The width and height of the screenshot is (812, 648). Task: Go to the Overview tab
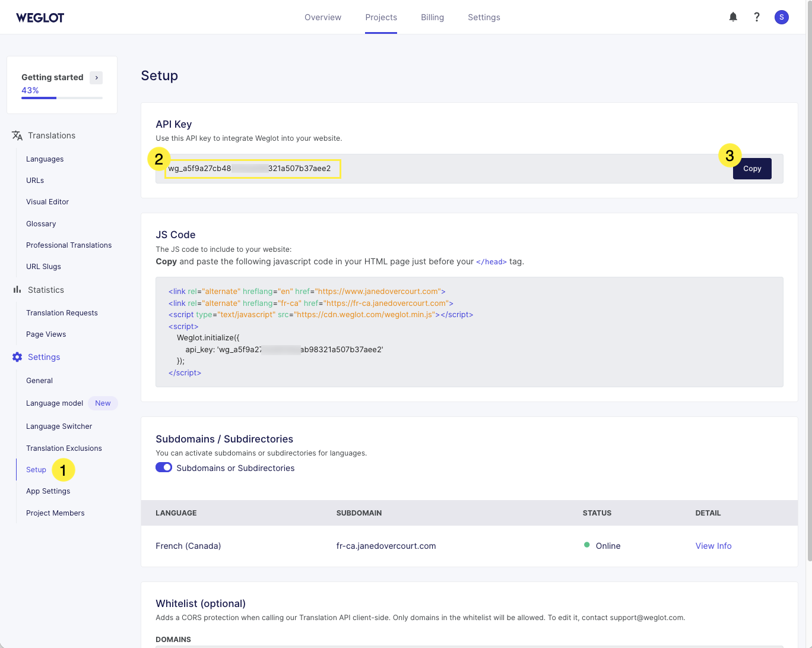(x=323, y=17)
